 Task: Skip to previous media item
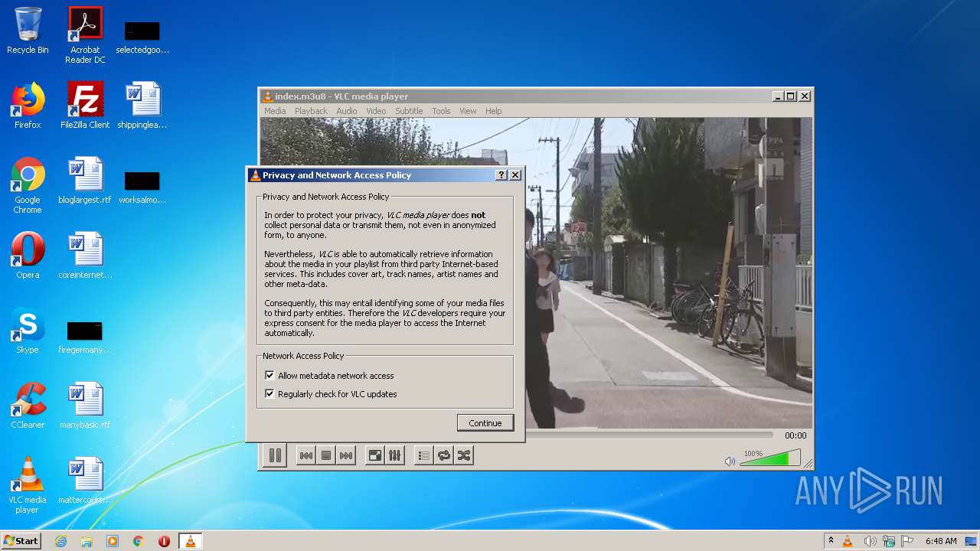(305, 455)
